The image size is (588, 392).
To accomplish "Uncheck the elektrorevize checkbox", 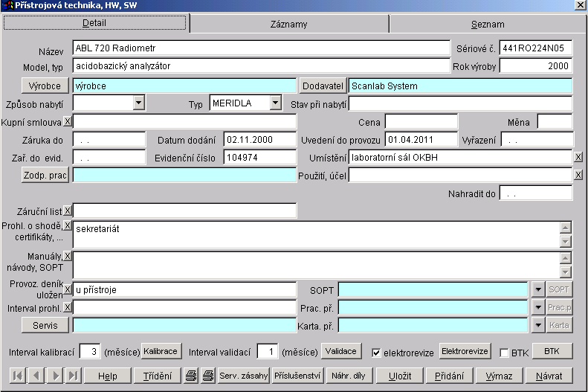I will [376, 353].
